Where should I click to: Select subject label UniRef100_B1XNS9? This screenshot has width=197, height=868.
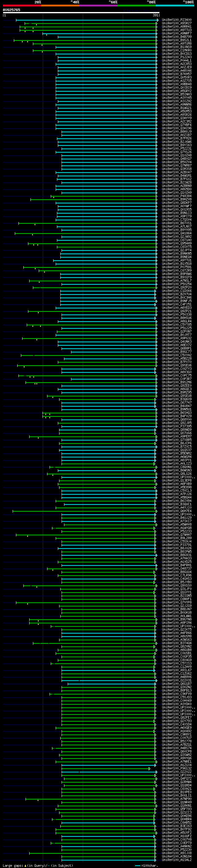[x=176, y=47]
